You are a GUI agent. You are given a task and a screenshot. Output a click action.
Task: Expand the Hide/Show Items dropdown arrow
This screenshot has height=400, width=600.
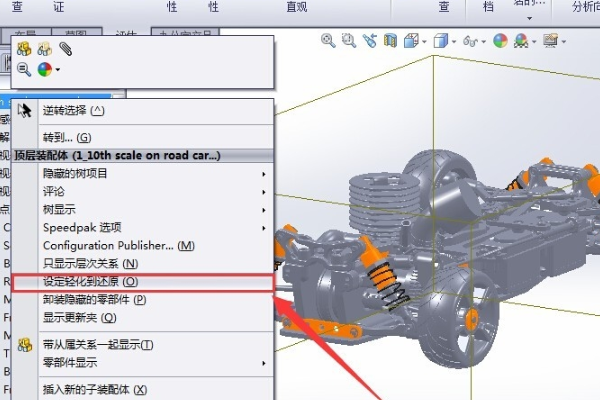point(484,41)
